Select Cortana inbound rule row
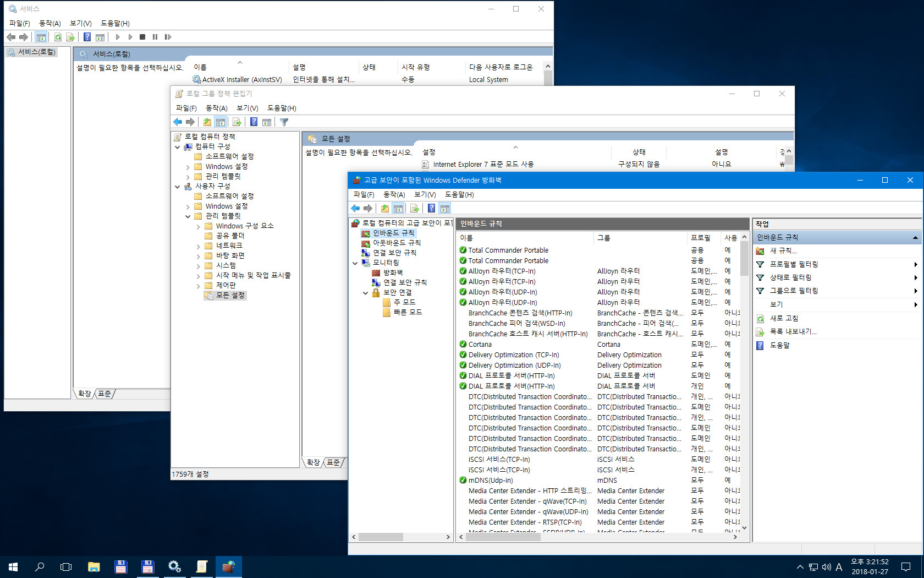This screenshot has width=924, height=578. pyautogui.click(x=598, y=345)
